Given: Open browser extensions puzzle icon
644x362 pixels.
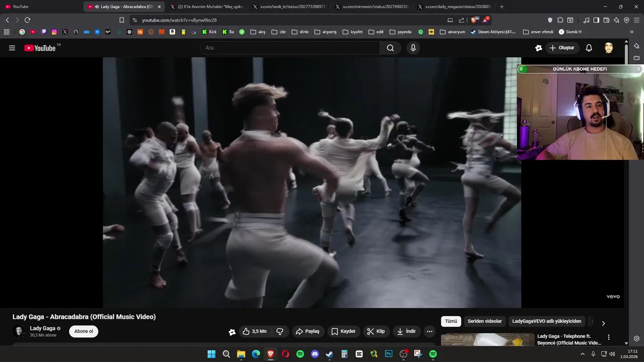Looking at the screenshot, I should tap(560, 20).
